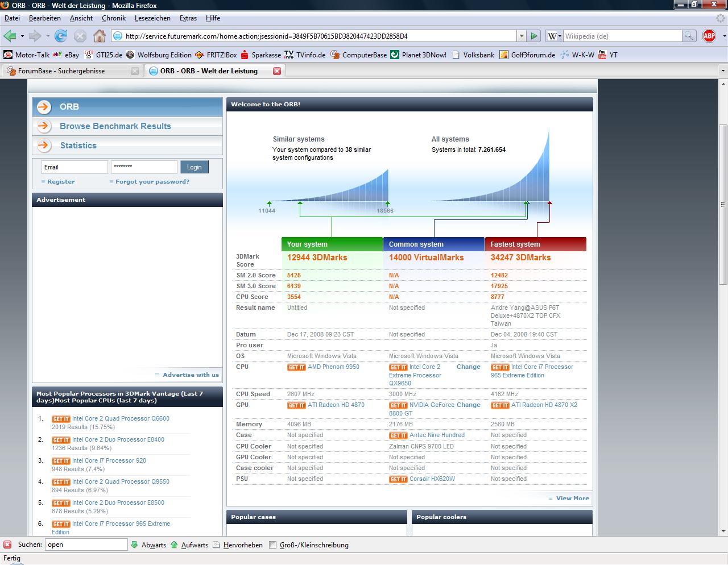Open the Datei menu
The image size is (728, 565).
pyautogui.click(x=12, y=18)
